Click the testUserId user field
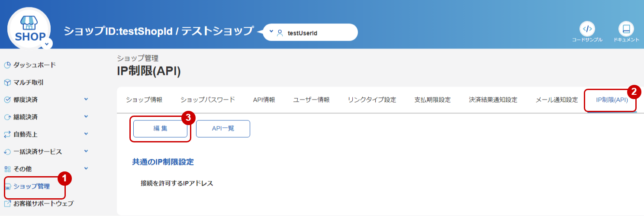This screenshot has width=644, height=216. click(310, 32)
